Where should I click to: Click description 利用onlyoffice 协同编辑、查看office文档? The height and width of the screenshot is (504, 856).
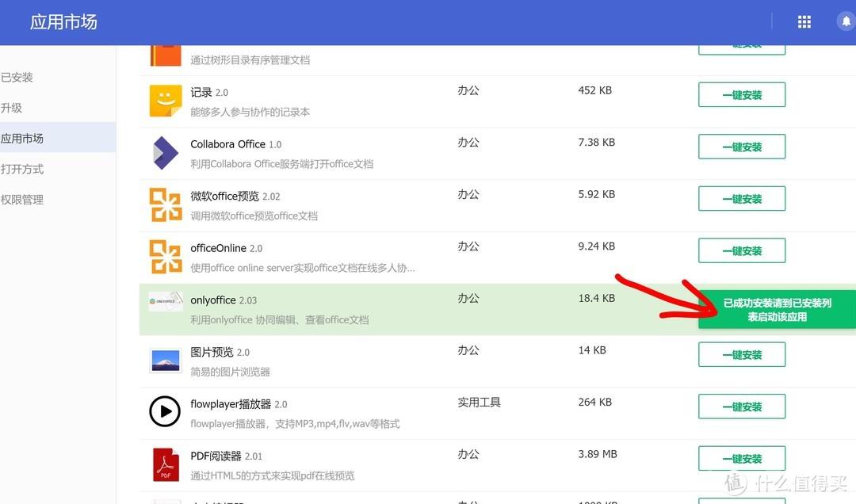tap(280, 320)
